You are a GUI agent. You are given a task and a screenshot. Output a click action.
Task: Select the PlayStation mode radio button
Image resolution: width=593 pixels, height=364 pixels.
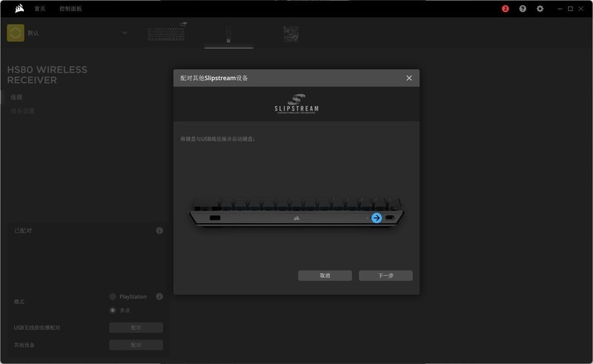(113, 297)
